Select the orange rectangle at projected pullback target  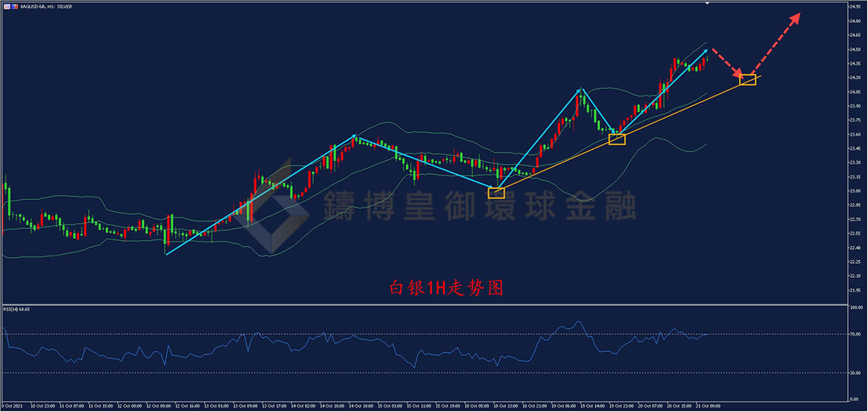pos(748,79)
